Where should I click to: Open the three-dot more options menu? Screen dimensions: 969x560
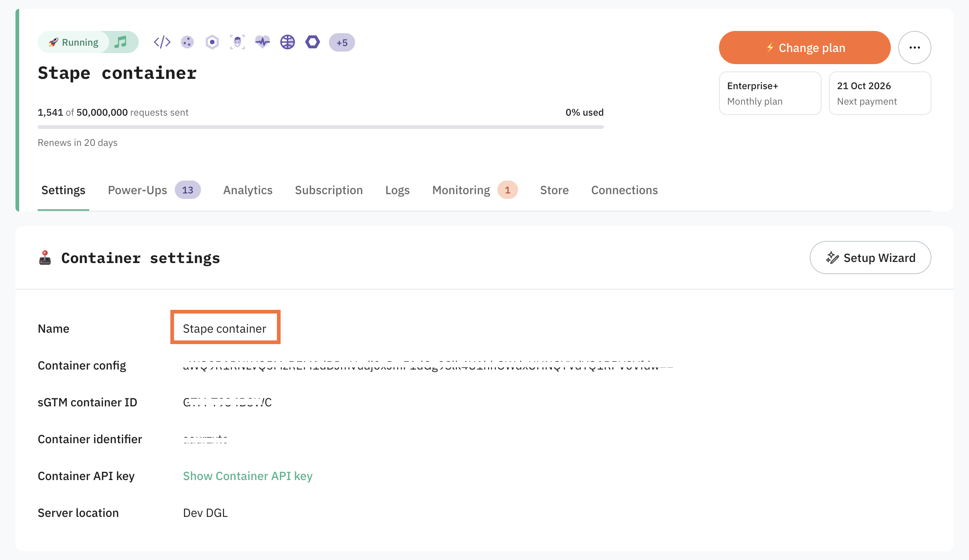point(914,48)
